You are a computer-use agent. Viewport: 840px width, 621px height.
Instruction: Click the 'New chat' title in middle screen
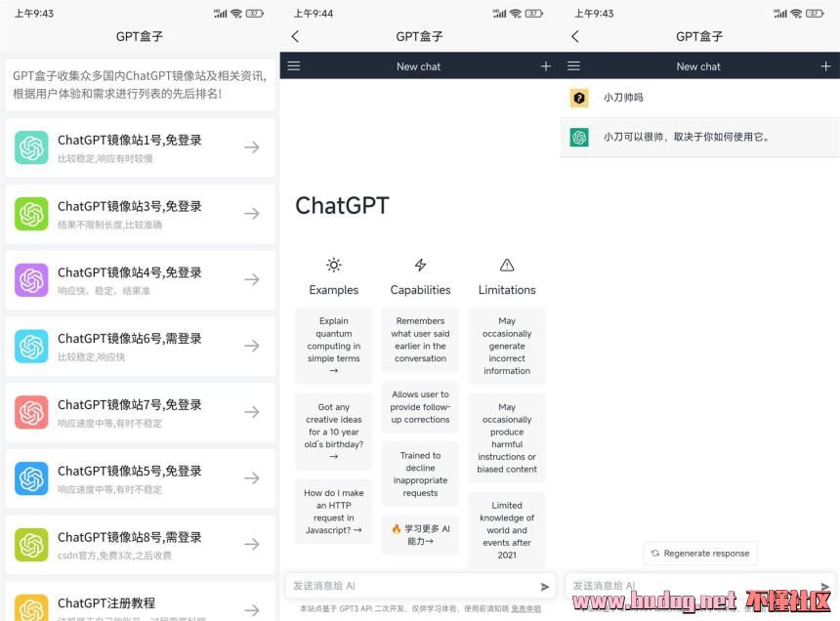click(x=418, y=66)
